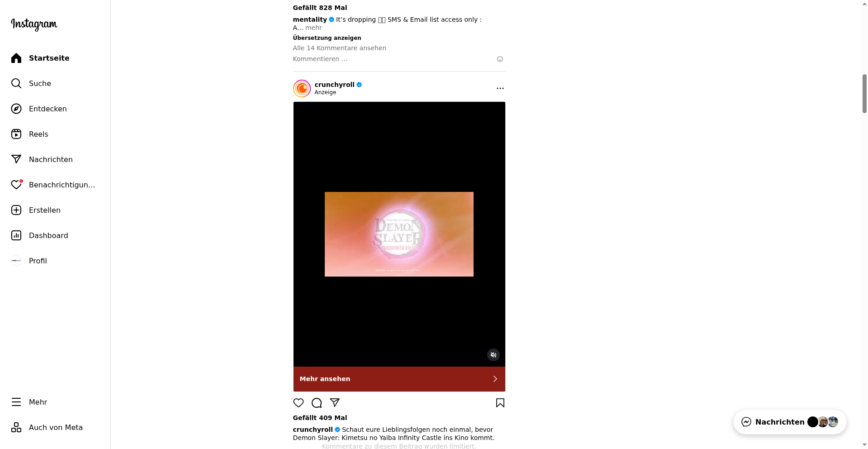
Task: Open three-dot options on crunchyroll post
Action: tap(500, 88)
